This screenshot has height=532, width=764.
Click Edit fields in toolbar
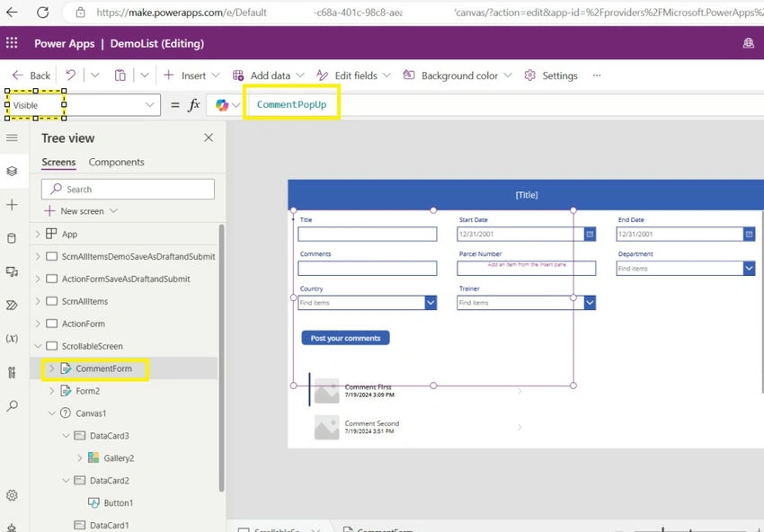click(354, 75)
